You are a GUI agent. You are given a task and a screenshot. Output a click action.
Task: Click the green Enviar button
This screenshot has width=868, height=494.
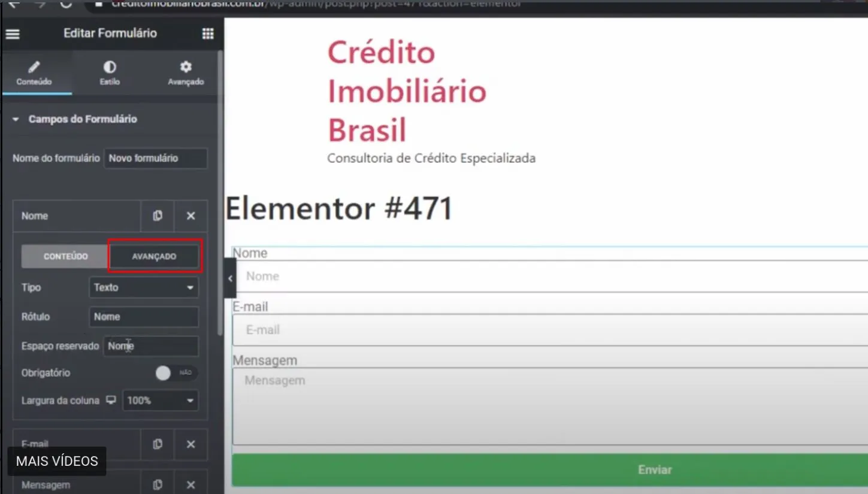(550, 469)
